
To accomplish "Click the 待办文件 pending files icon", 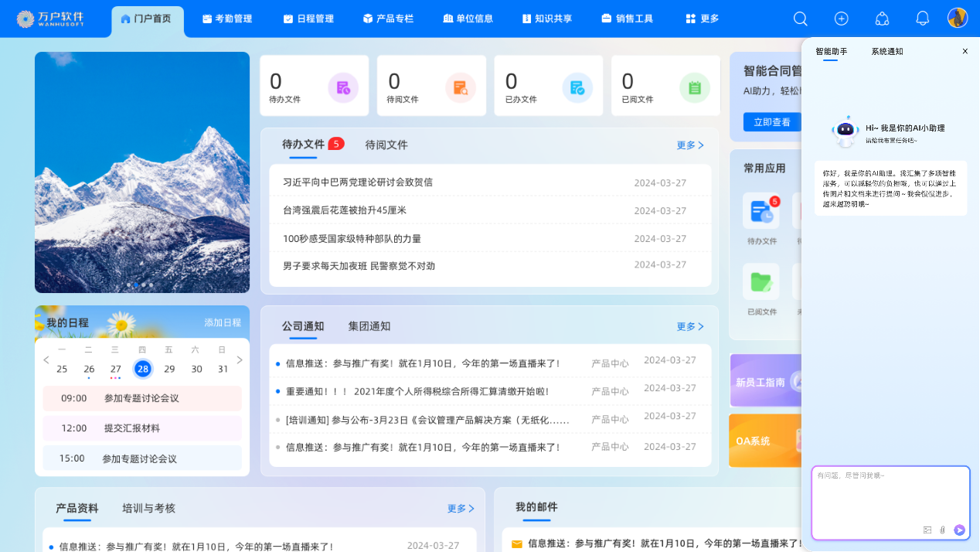I will 343,87.
